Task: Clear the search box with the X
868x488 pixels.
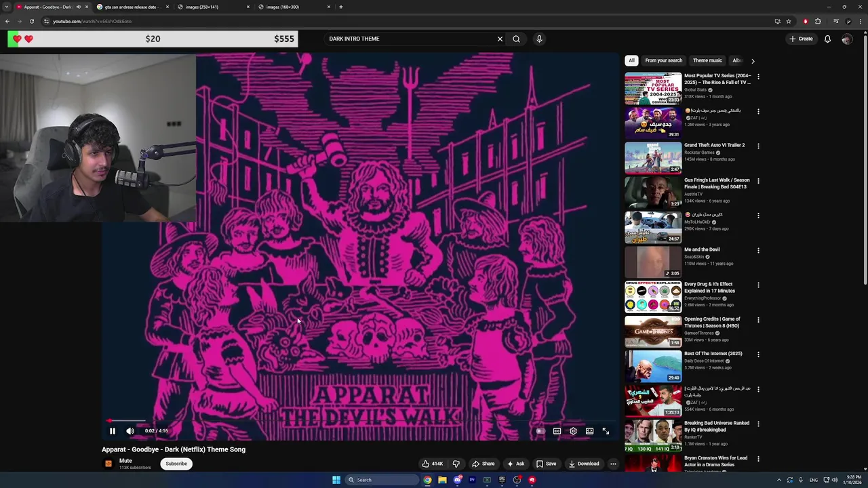Action: [x=500, y=39]
